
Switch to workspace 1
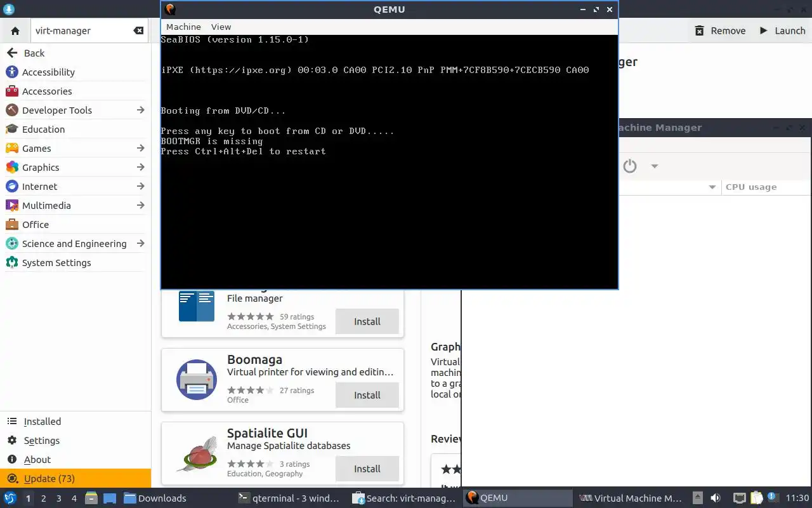pyautogui.click(x=28, y=498)
